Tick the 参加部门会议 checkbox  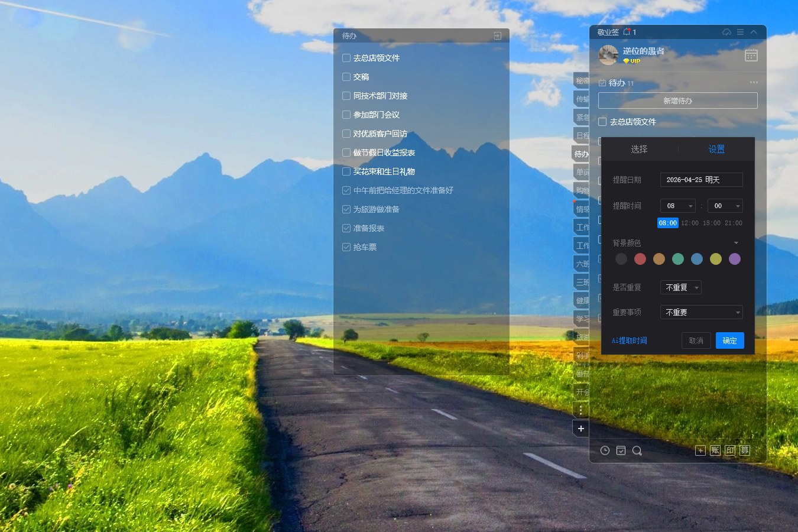346,115
